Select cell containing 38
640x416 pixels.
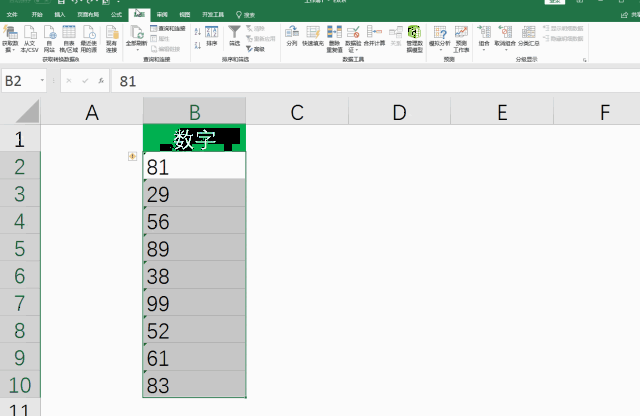[194, 275]
